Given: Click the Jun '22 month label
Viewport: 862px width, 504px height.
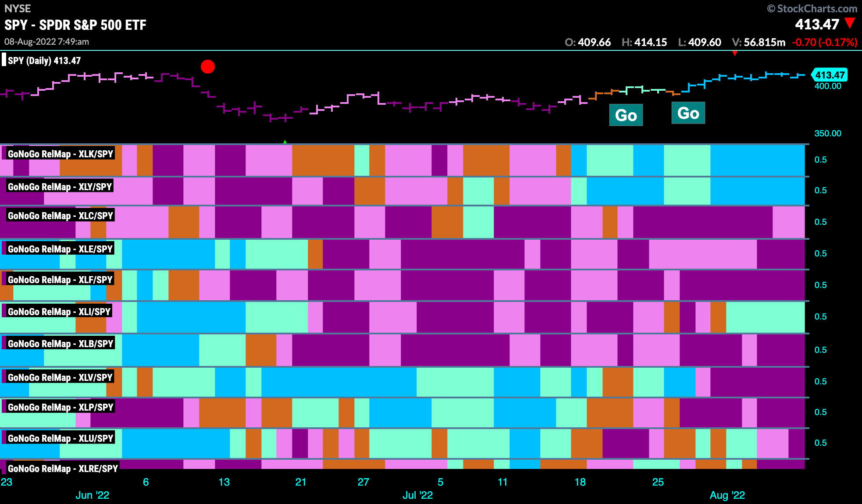Looking at the screenshot, I should click(x=92, y=495).
